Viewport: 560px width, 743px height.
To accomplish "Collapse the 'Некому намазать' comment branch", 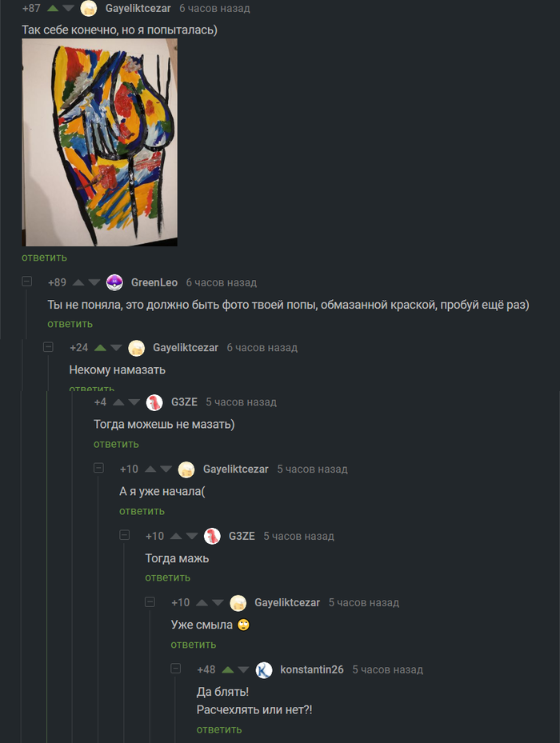I will point(48,347).
